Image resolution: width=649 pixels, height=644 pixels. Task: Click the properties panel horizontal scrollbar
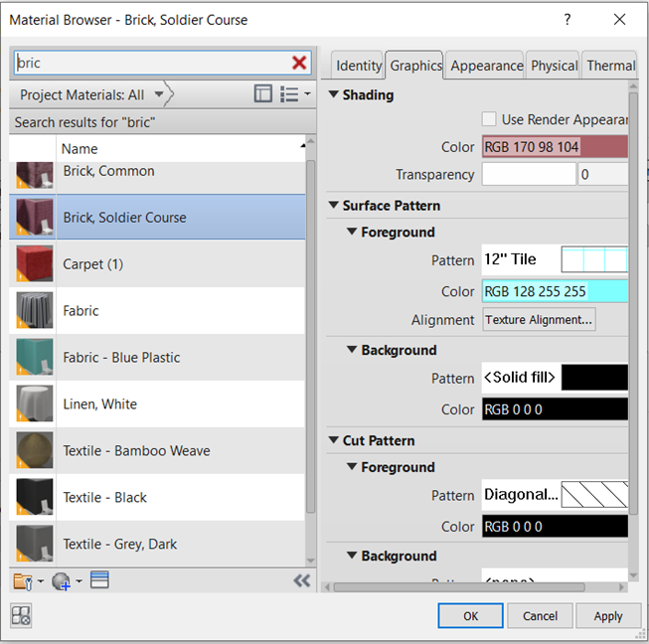pos(459,587)
